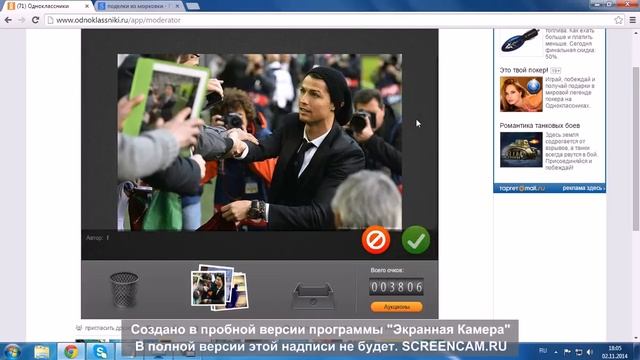Viewport: 640px width, 360px height.
Task: Click the 'реклама здесь' link
Action: click(583, 188)
